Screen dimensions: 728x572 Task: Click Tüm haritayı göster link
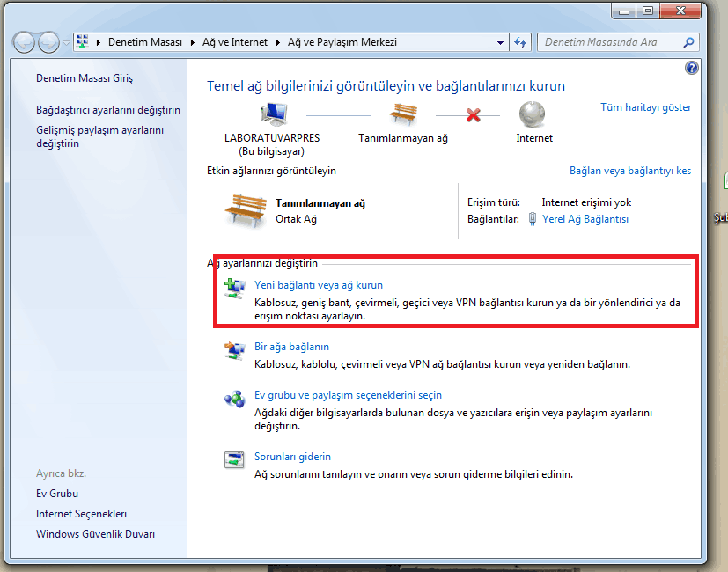tap(645, 107)
